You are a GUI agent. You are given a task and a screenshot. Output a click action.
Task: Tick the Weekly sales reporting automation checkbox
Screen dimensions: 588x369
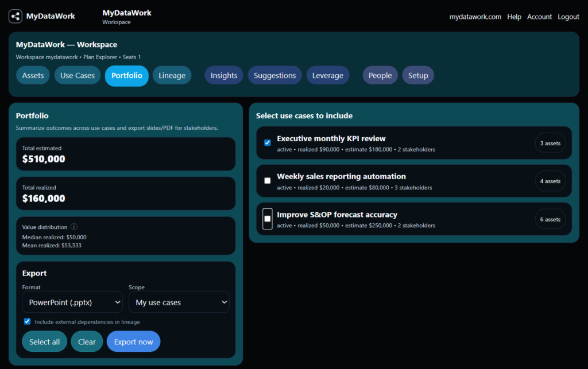coord(268,181)
